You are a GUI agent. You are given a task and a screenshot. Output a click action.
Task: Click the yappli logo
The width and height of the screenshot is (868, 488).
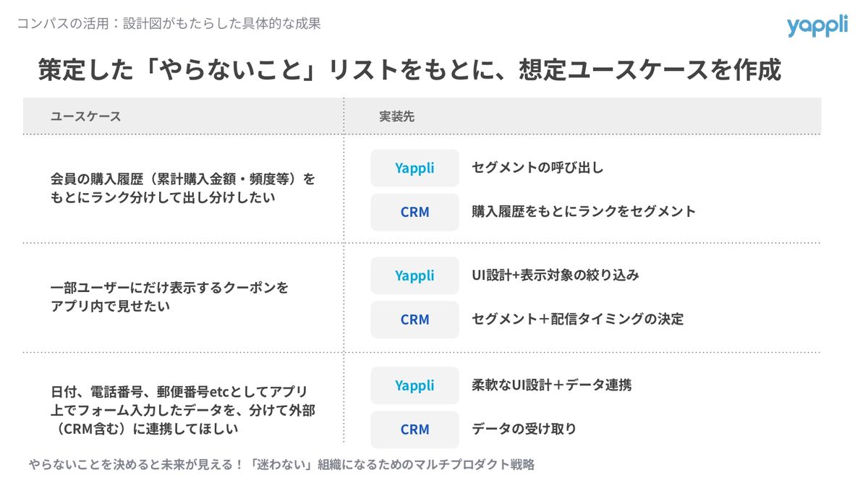[x=817, y=26]
